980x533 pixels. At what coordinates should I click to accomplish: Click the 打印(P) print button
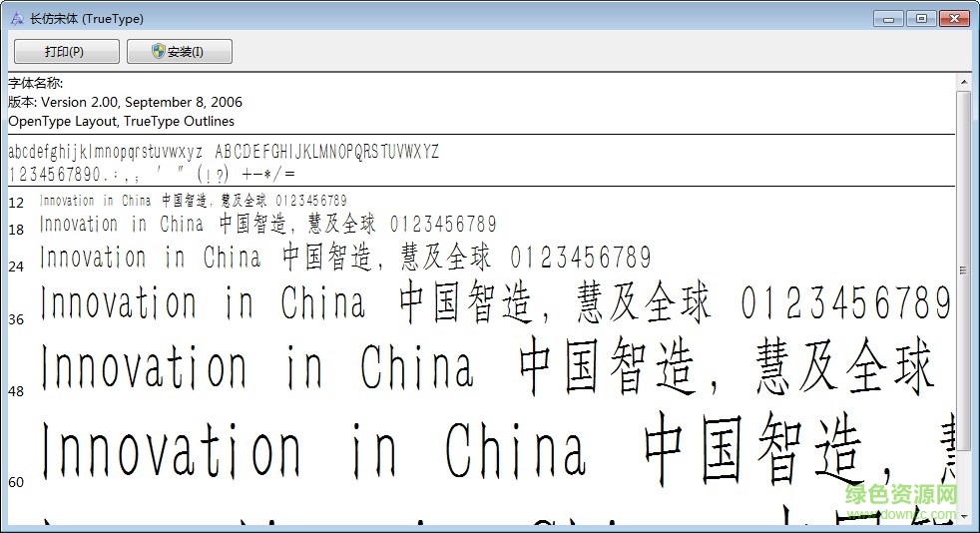click(x=66, y=52)
